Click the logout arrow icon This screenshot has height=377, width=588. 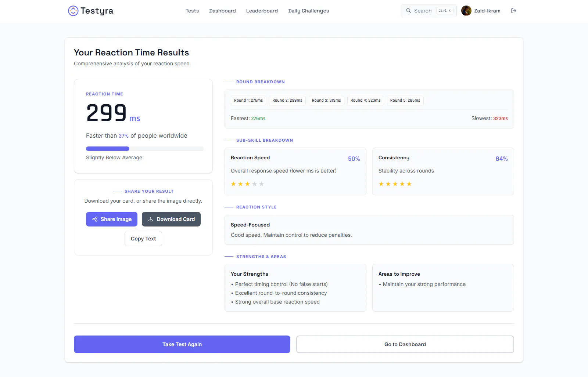(x=514, y=11)
